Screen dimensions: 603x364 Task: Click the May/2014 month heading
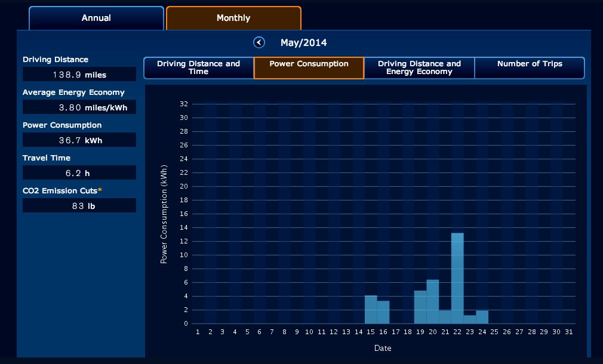tap(303, 42)
